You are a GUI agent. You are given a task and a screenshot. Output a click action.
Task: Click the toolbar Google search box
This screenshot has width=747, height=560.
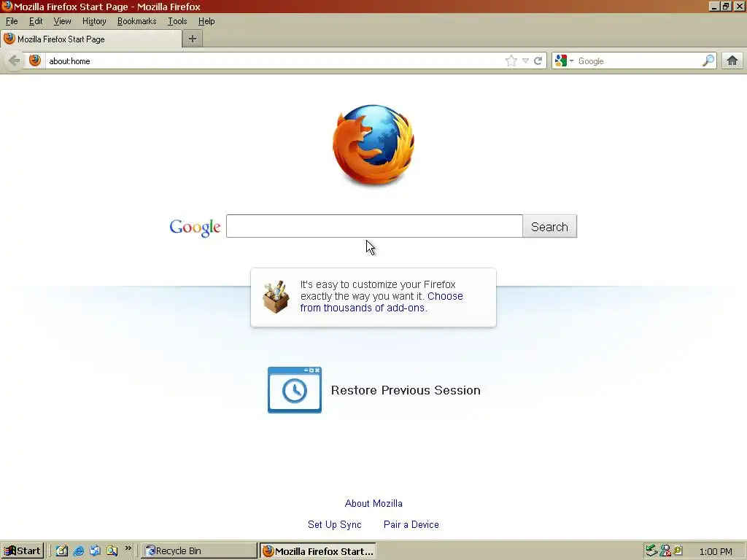point(638,61)
